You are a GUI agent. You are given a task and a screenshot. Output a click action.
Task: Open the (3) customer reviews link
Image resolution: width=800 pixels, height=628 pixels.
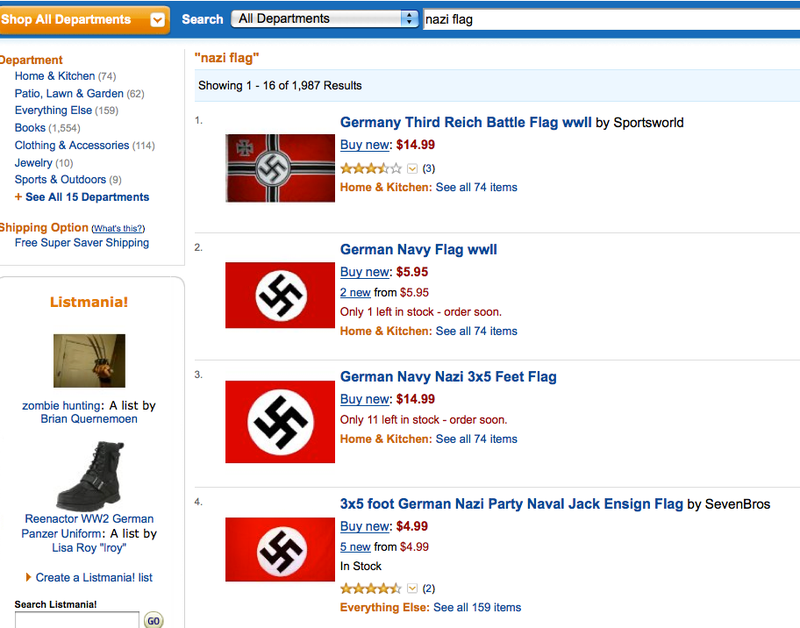click(429, 168)
